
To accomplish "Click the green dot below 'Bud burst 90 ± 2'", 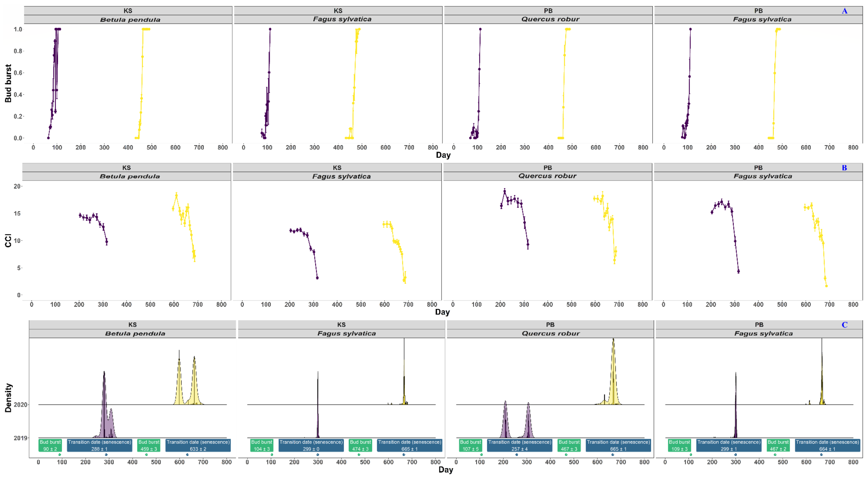I will click(60, 455).
